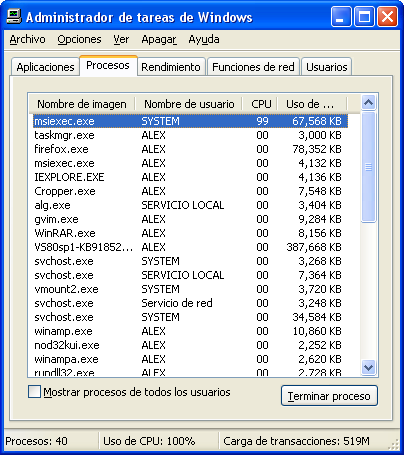
Task: Sort by Nombre de usuario column
Action: (189, 104)
